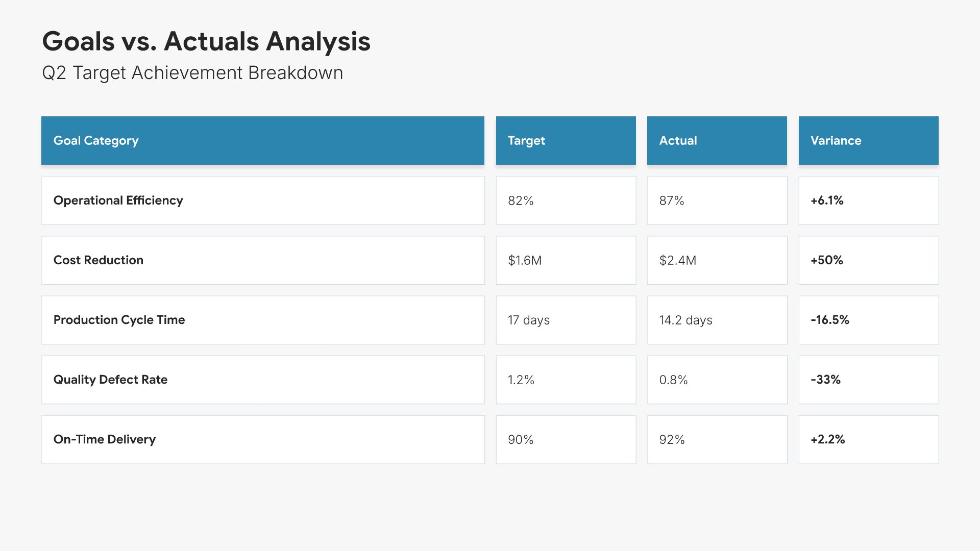Select the Variance column header
980x551 pixels.
pyautogui.click(x=836, y=141)
